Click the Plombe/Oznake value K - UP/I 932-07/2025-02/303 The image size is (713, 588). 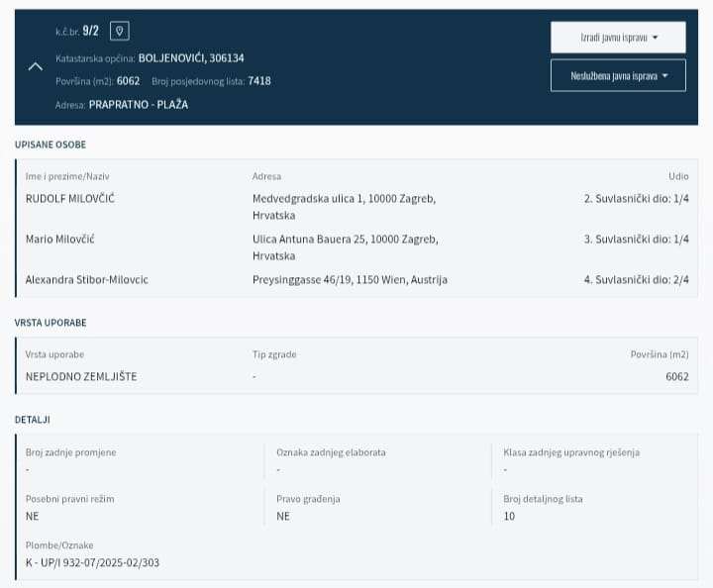pos(92,562)
